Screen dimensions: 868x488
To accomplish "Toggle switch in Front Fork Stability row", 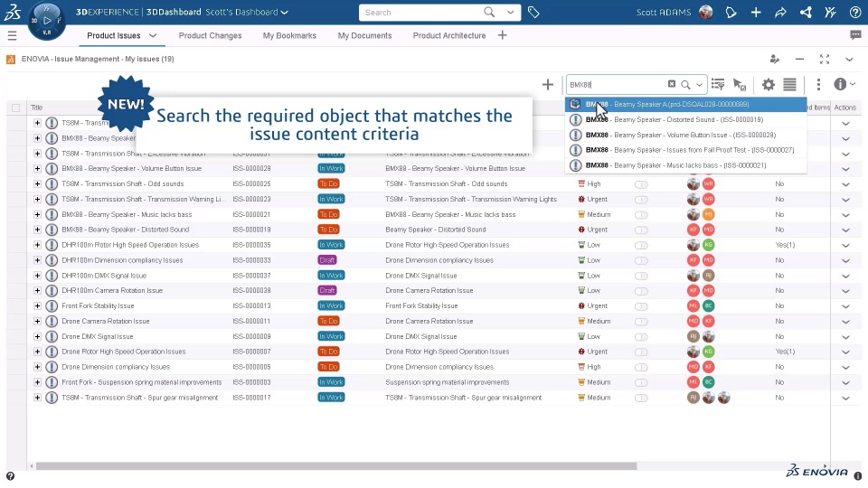I will point(641,306).
